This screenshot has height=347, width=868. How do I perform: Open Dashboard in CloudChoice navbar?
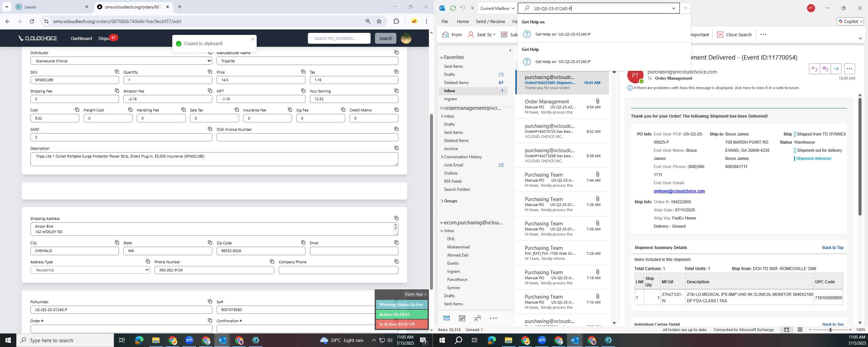click(81, 38)
